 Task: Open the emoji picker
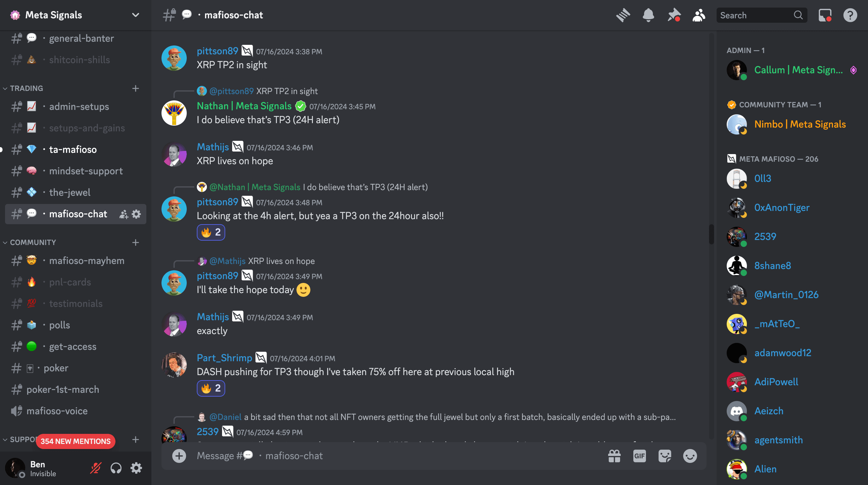pos(689,456)
